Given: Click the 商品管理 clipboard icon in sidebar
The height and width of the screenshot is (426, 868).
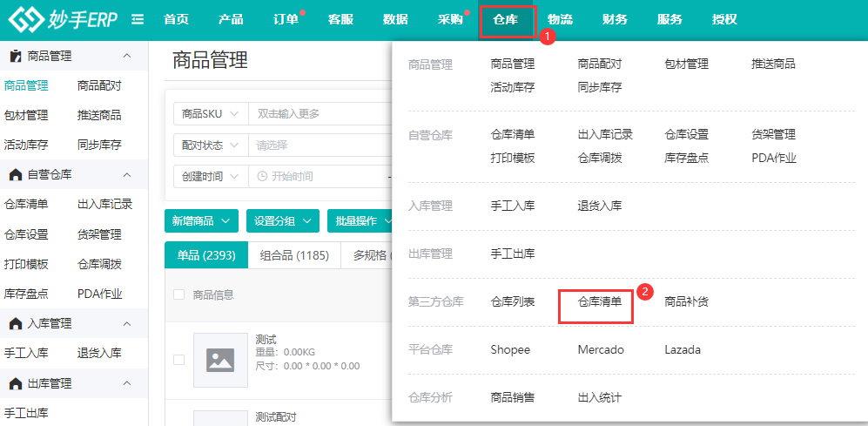Looking at the screenshot, I should pyautogui.click(x=16, y=56).
